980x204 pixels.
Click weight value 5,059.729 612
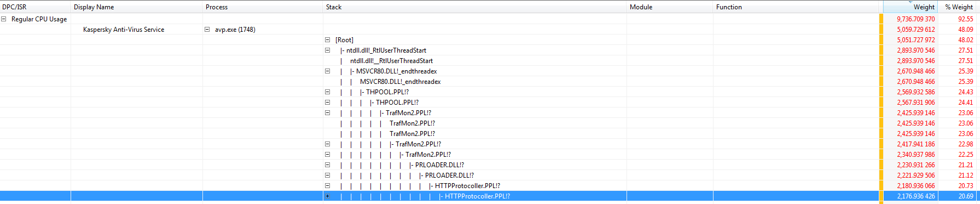[915, 30]
